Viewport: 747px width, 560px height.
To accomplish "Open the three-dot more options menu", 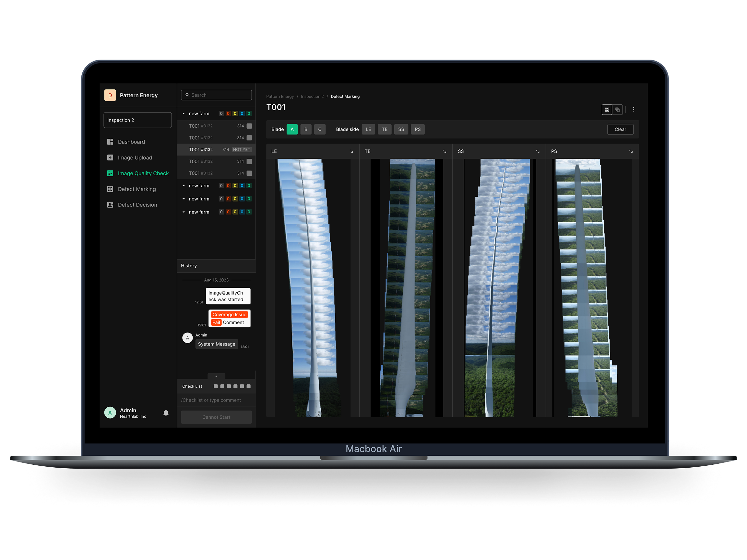I will click(633, 110).
